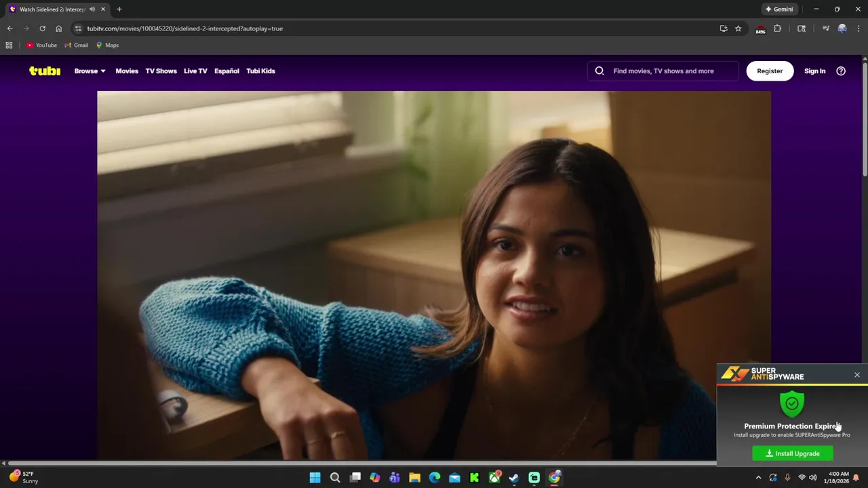Reload the current page

(x=42, y=28)
